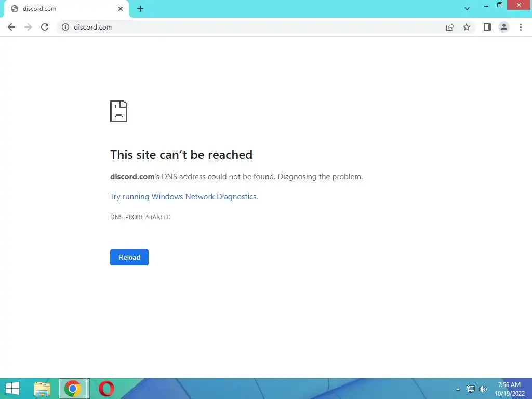Open the side panel icon
Viewport: 532px width, 399px height.
pyautogui.click(x=487, y=27)
